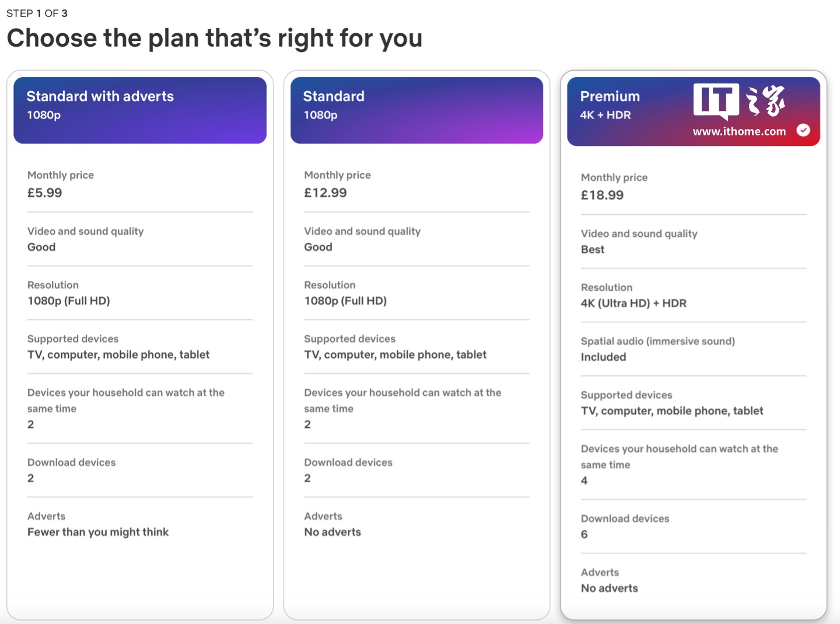Image resolution: width=840 pixels, height=624 pixels.
Task: Click Premium's 'Best' video and sound quality
Action: pyautogui.click(x=593, y=249)
